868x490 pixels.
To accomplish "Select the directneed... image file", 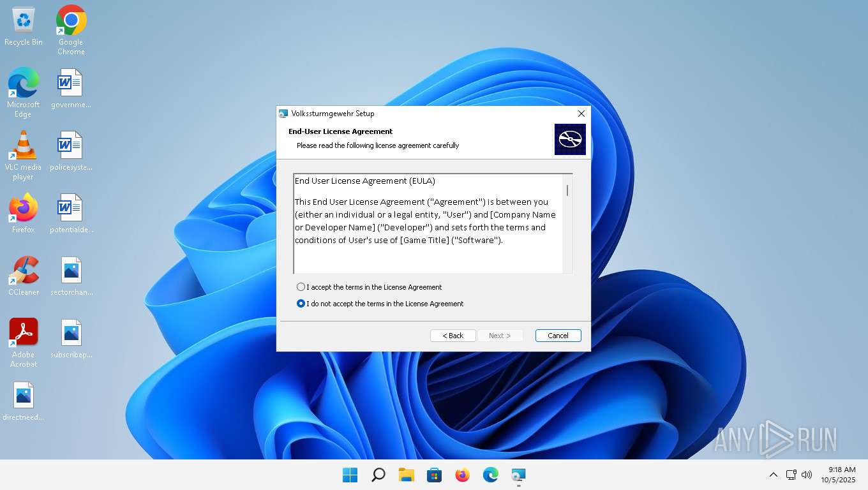I will (x=23, y=401).
